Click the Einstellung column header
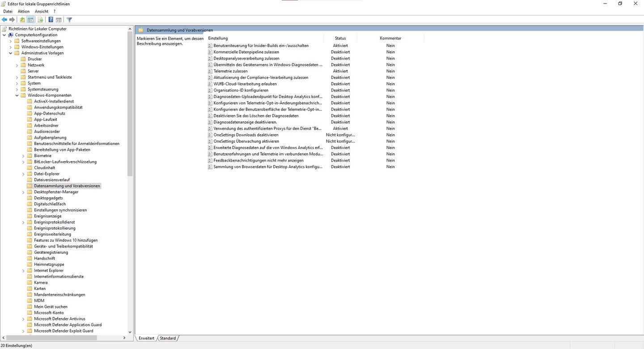Image resolution: width=644 pixels, height=349 pixels. click(x=218, y=38)
